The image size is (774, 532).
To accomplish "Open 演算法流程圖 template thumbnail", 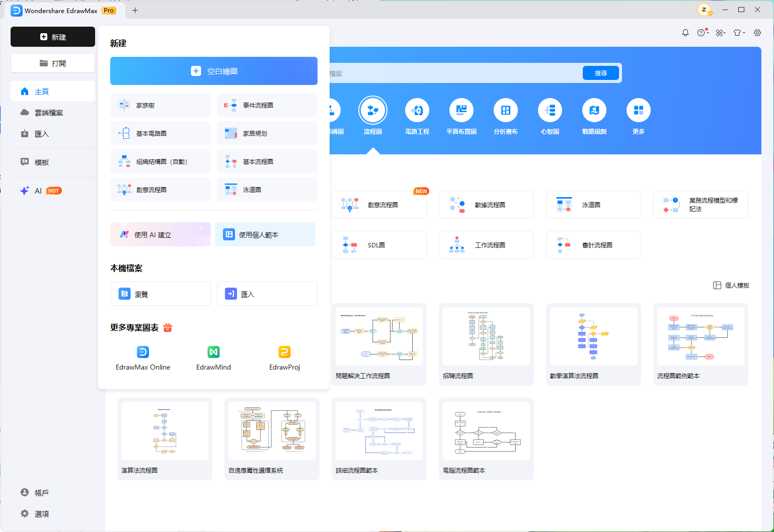I will pos(165,431).
